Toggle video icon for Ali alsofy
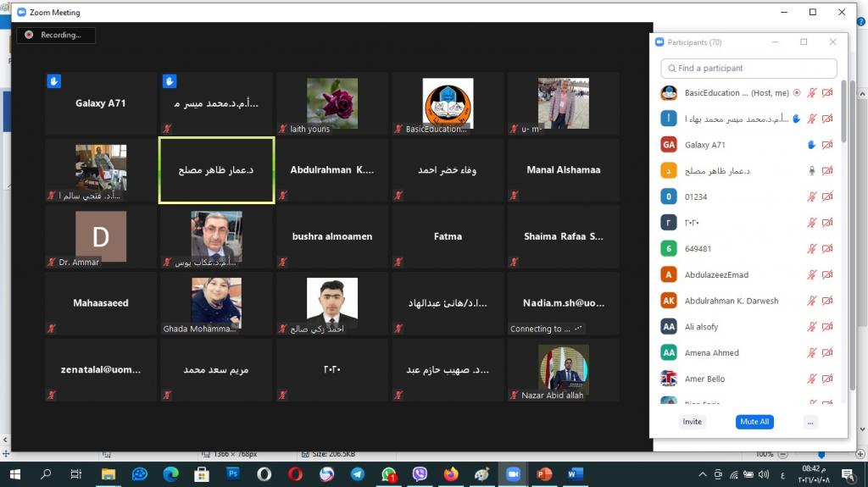The height and width of the screenshot is (487, 868). pos(827,327)
